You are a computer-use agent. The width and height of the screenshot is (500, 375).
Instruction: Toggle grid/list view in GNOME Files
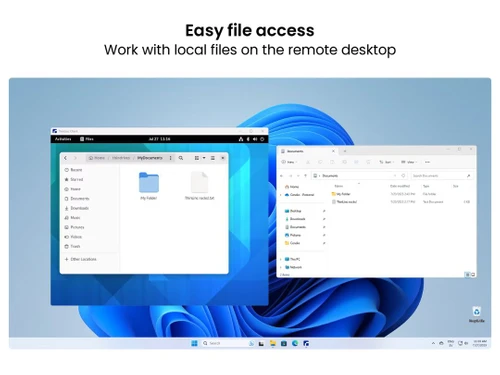click(197, 158)
